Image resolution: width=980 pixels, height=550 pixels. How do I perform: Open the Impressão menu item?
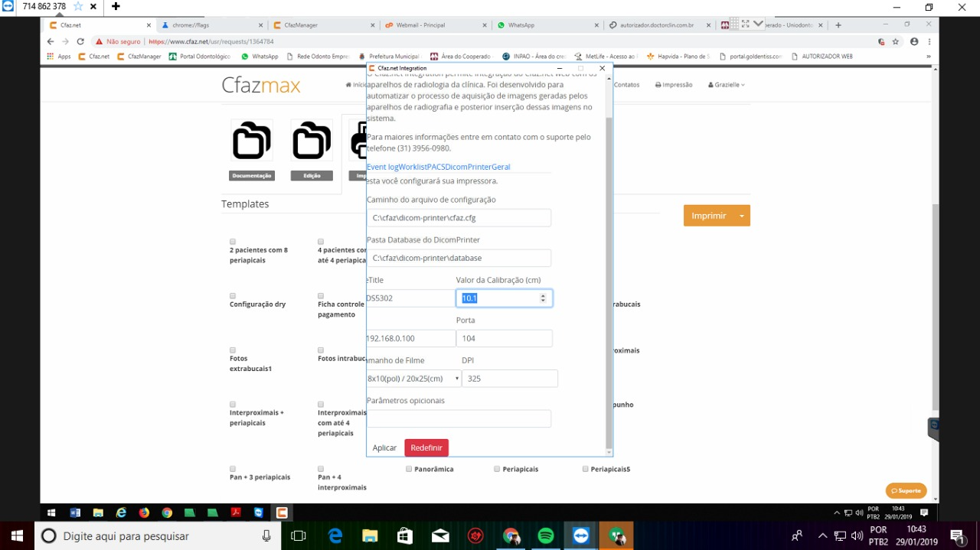point(674,85)
